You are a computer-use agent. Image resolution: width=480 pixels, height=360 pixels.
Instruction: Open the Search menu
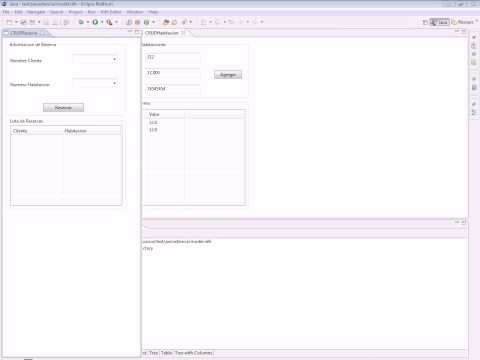[x=57, y=12]
